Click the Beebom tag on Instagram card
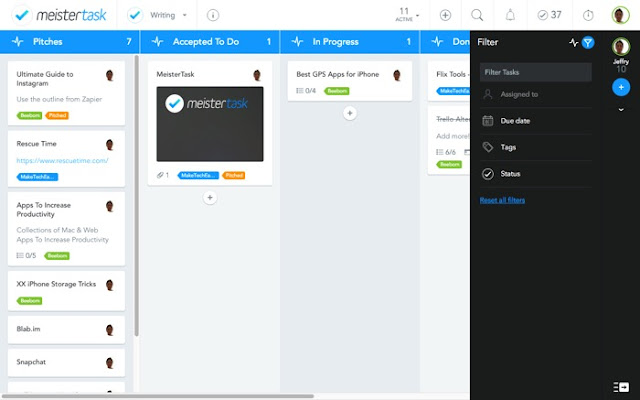Image resolution: width=640 pixels, height=400 pixels. click(29, 116)
